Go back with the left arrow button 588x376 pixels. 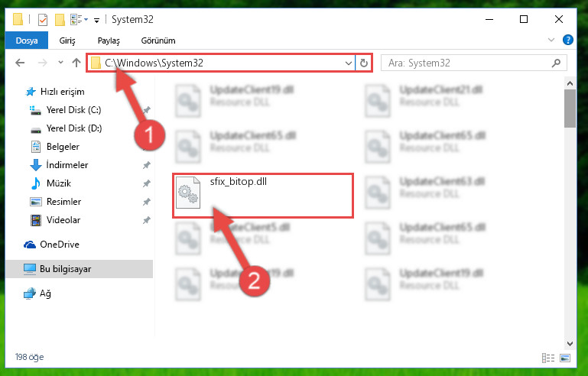tap(20, 63)
